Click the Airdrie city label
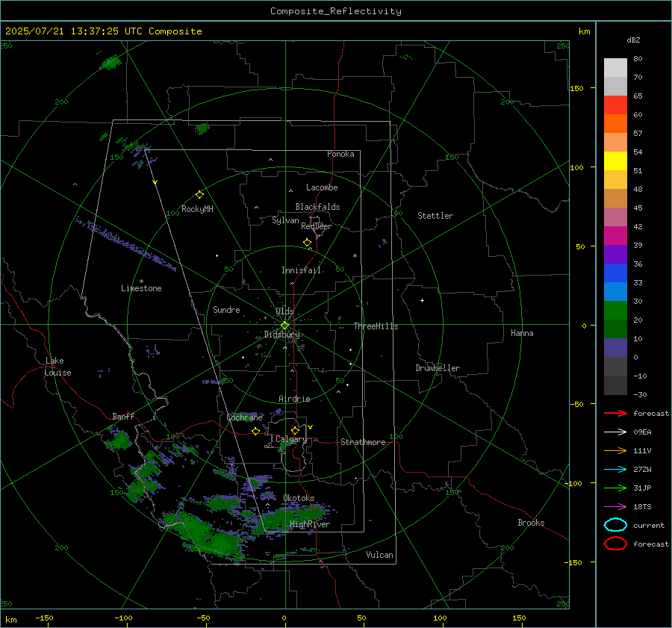 294,399
